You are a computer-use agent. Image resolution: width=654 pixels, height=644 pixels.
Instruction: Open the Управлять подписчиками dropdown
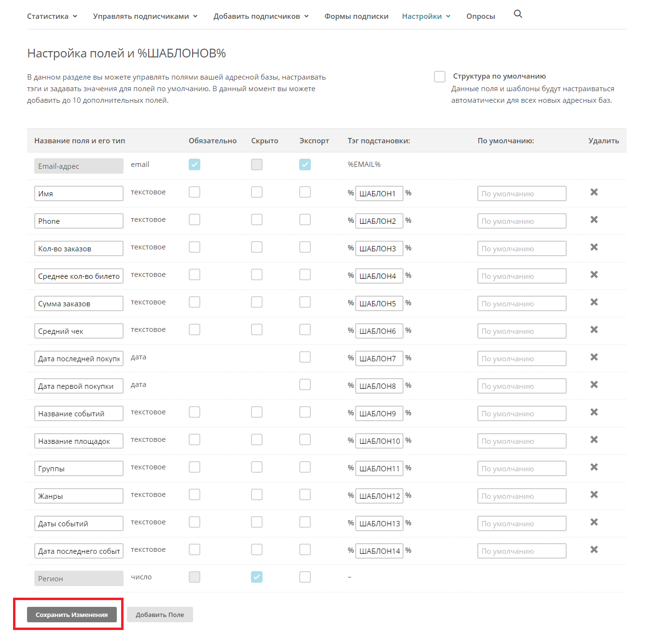coord(145,16)
